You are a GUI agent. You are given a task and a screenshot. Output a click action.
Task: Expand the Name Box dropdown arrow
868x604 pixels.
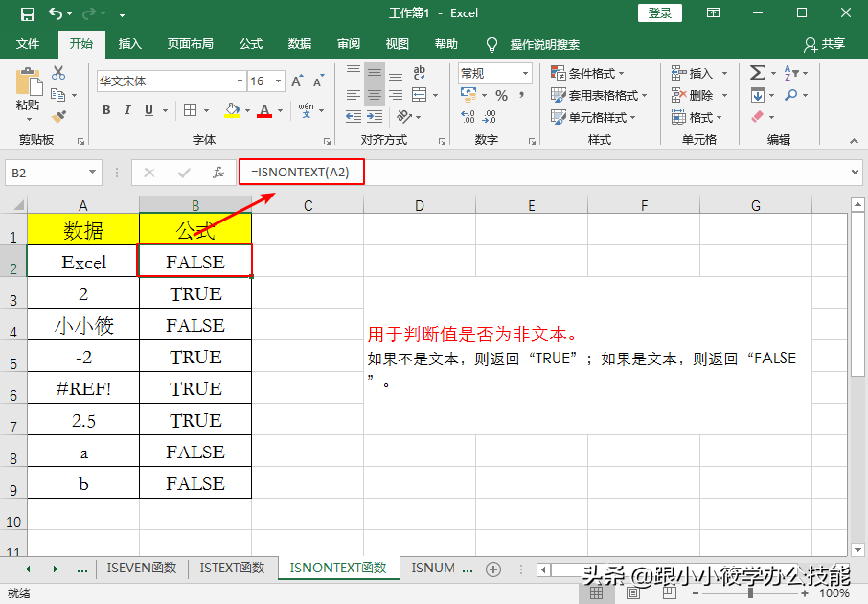pos(92,173)
